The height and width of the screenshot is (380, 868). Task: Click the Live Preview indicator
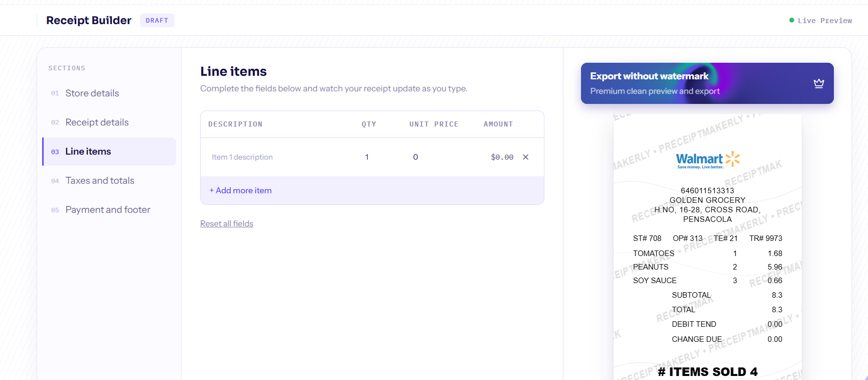821,21
